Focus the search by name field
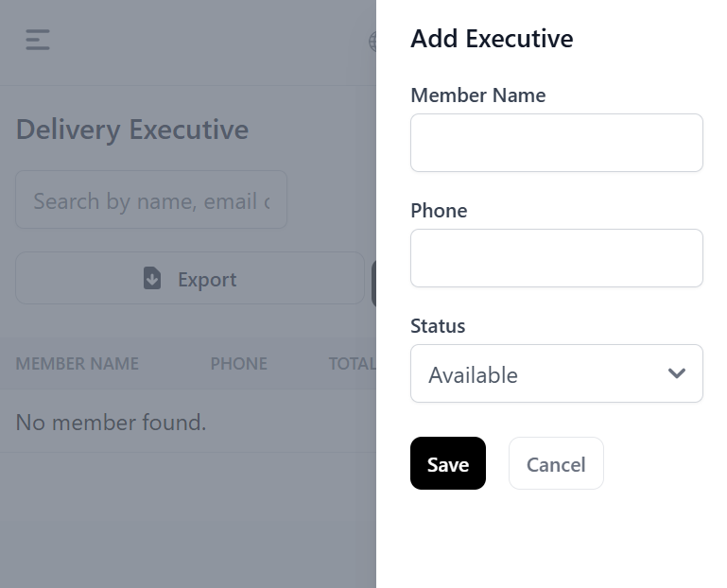727x588 pixels. [x=151, y=200]
